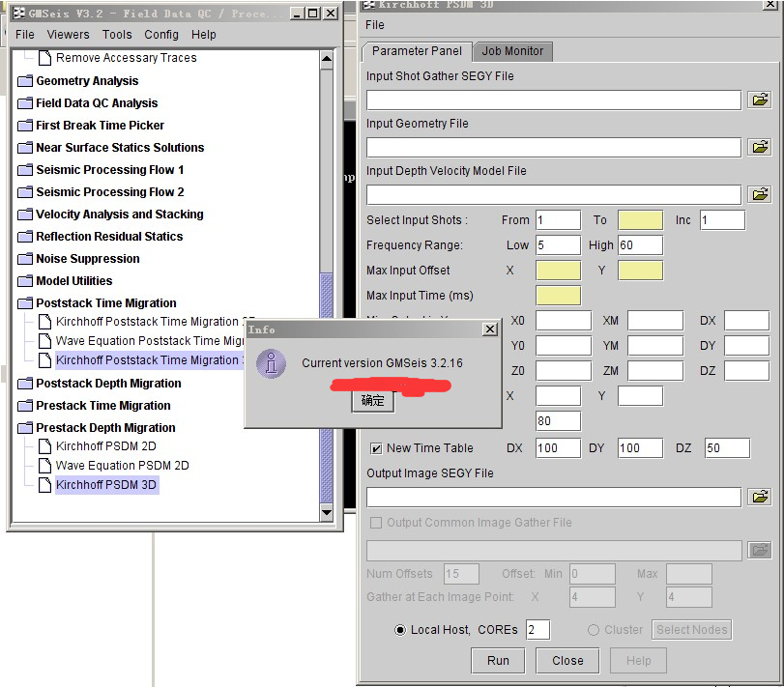The height and width of the screenshot is (687, 784).
Task: Open File menu in GMSeis window
Action: tap(25, 35)
